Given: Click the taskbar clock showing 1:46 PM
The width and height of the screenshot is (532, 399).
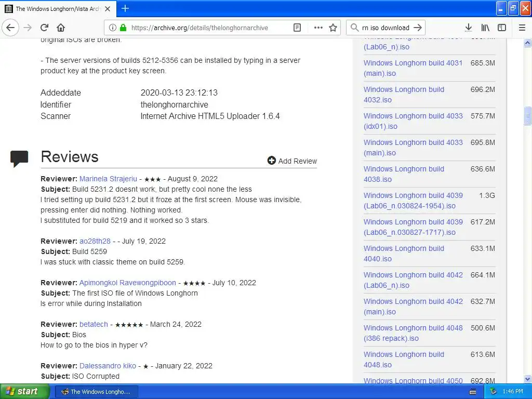Looking at the screenshot, I should (x=513, y=392).
